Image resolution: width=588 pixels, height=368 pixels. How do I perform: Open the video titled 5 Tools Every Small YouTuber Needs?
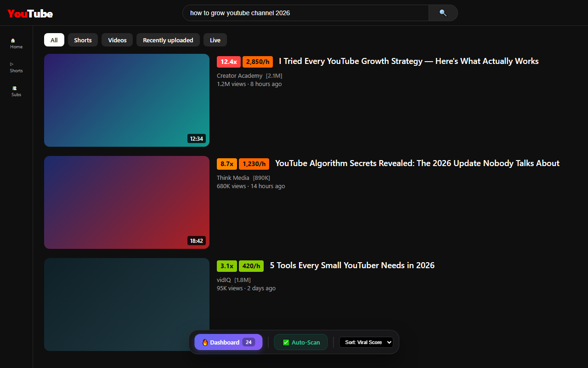(x=352, y=265)
